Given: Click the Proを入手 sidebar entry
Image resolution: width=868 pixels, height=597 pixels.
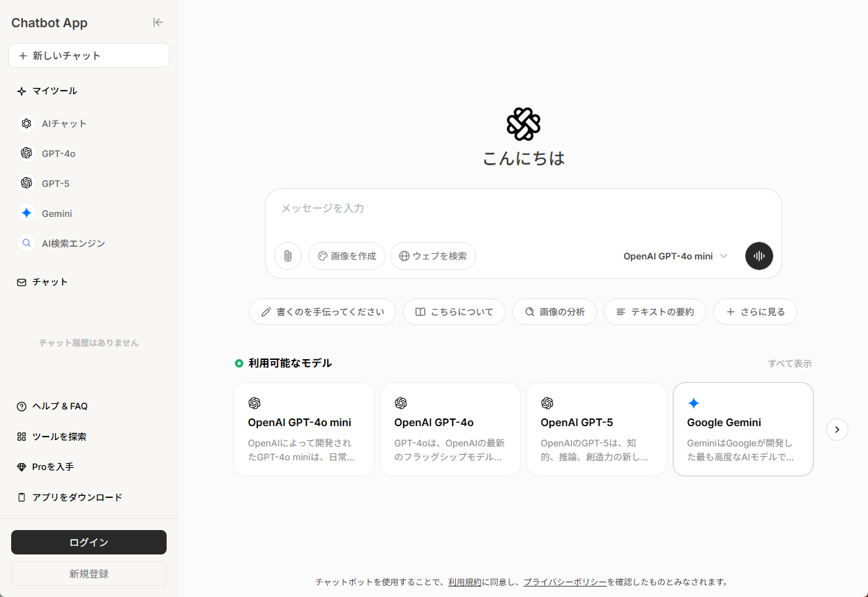Looking at the screenshot, I should 89,467.
